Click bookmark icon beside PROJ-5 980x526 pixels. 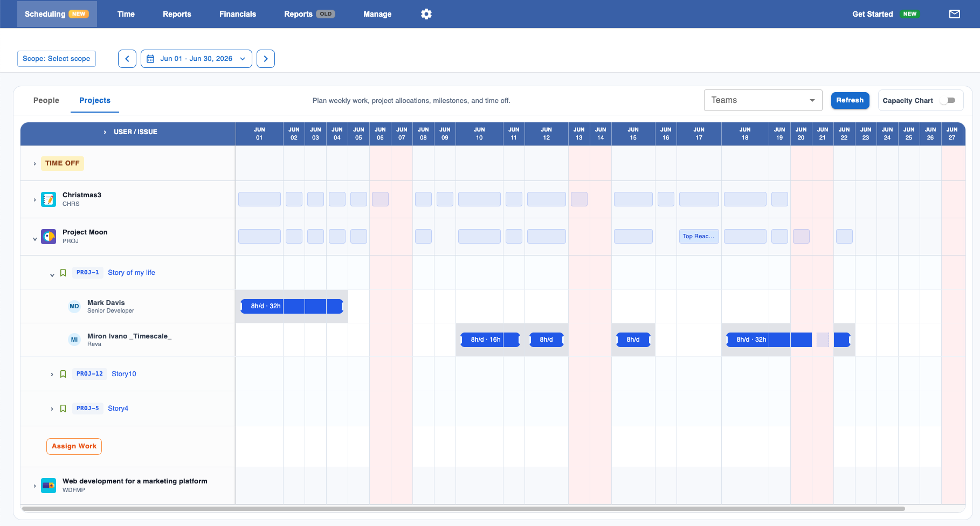pos(63,409)
